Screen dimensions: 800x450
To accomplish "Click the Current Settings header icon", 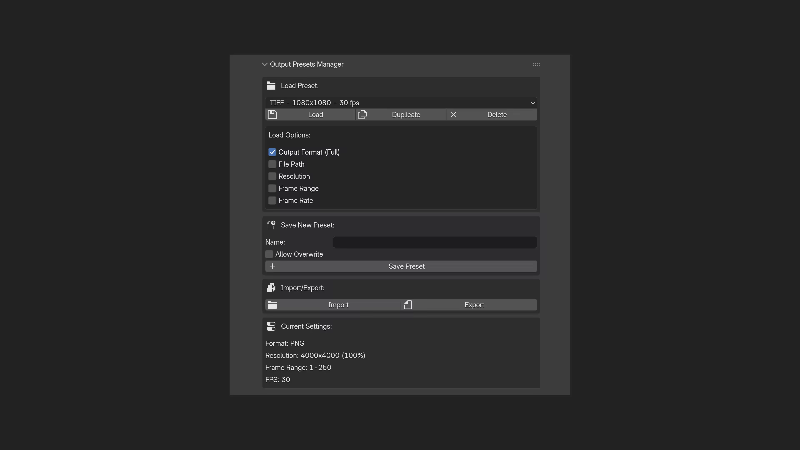I will pyautogui.click(x=271, y=326).
